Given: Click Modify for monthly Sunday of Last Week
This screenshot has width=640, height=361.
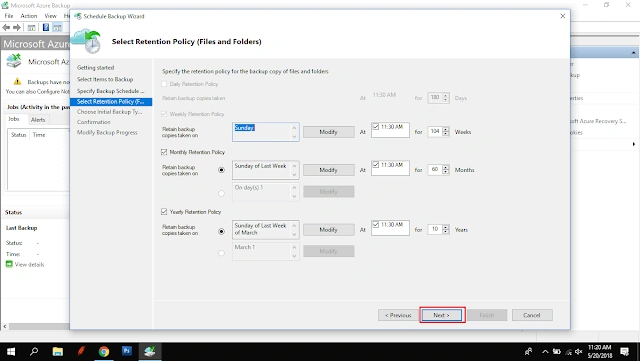Looking at the screenshot, I should (329, 170).
